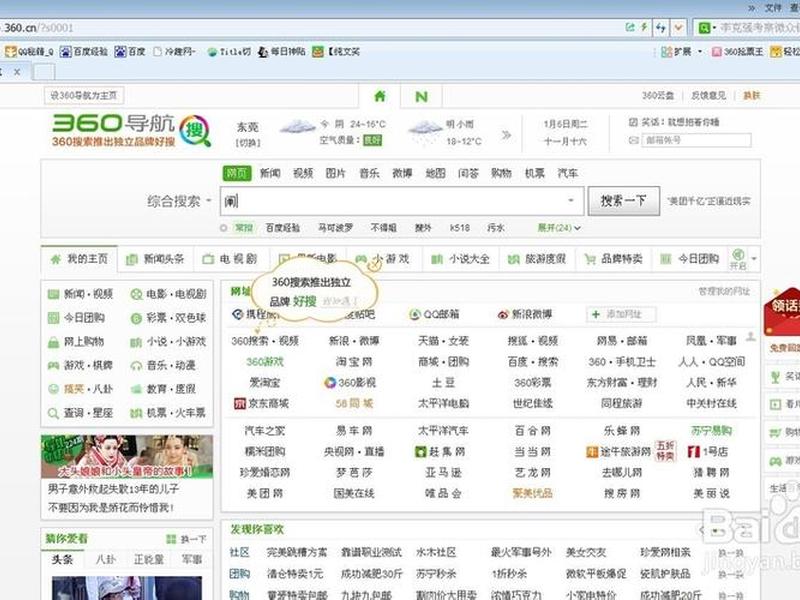
Task: Click the 赶集网 icon link
Action: tap(439, 452)
